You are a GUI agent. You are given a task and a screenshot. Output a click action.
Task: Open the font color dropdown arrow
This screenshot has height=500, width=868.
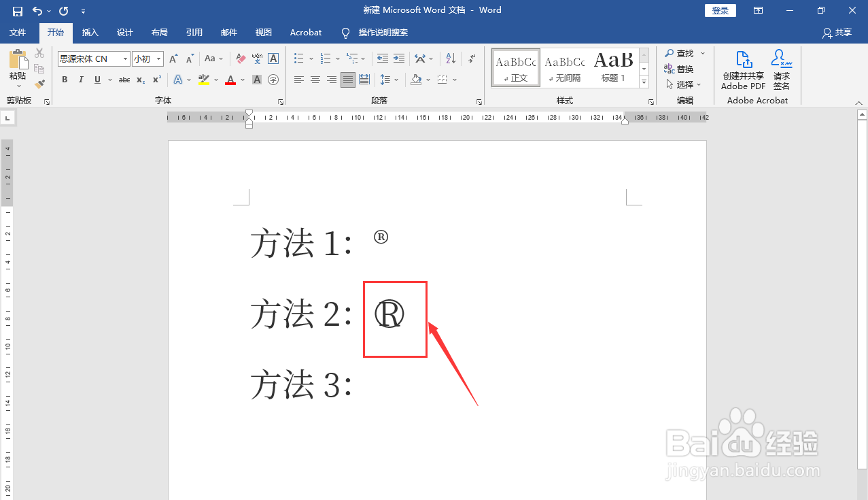pyautogui.click(x=241, y=80)
